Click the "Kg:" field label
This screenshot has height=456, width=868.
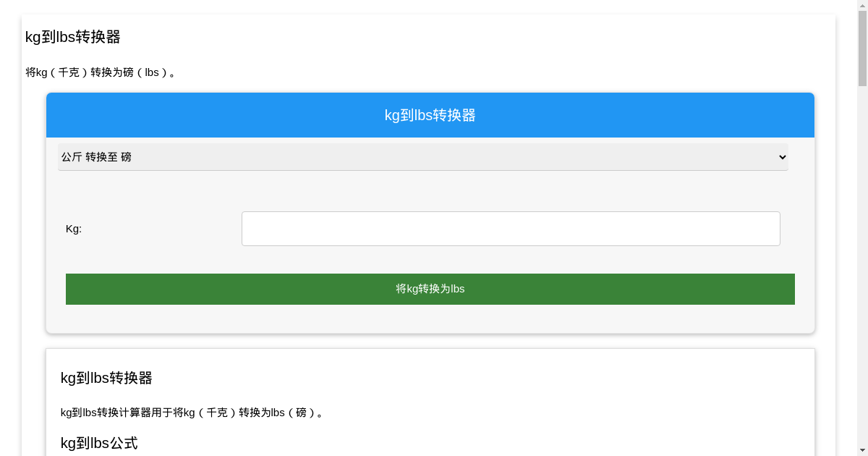pos(74,229)
